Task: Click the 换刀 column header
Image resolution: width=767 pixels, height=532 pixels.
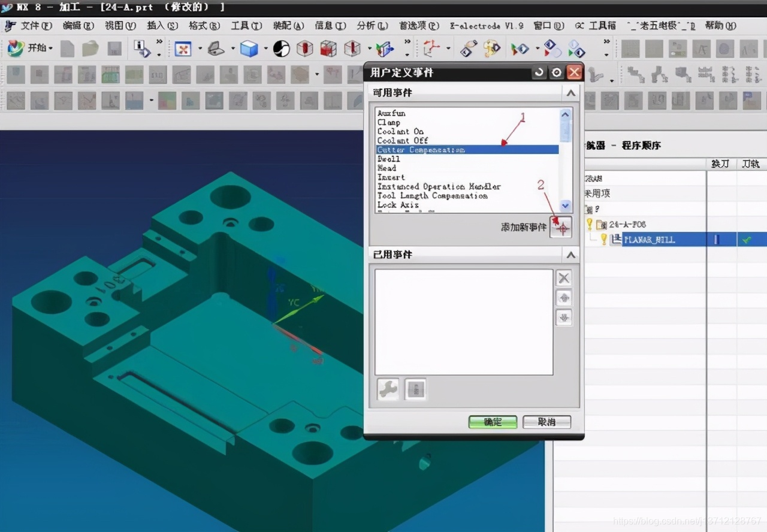Action: 721,164
